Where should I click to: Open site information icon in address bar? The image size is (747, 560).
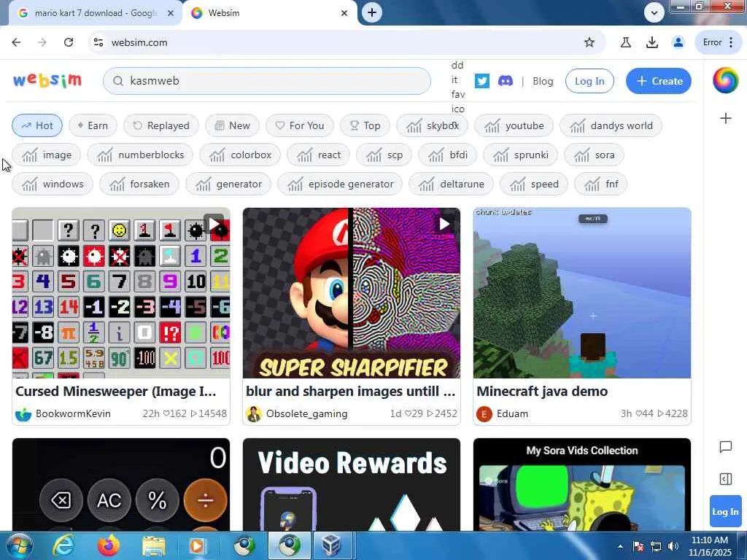pyautogui.click(x=98, y=42)
